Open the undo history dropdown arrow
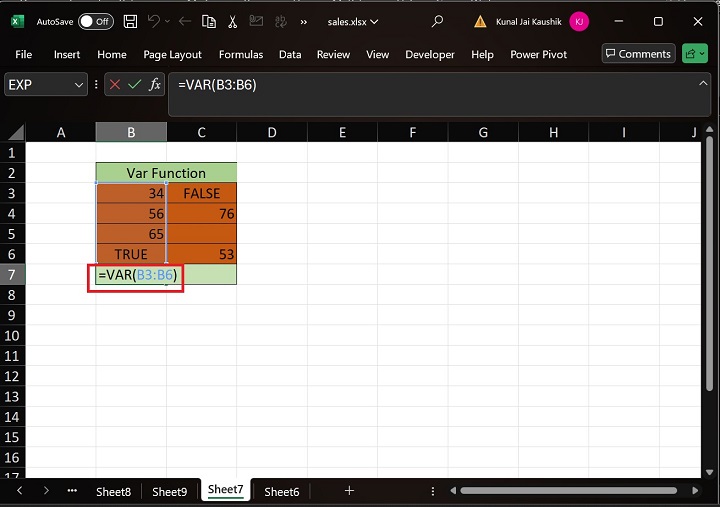This screenshot has height=507, width=720. coord(167,21)
